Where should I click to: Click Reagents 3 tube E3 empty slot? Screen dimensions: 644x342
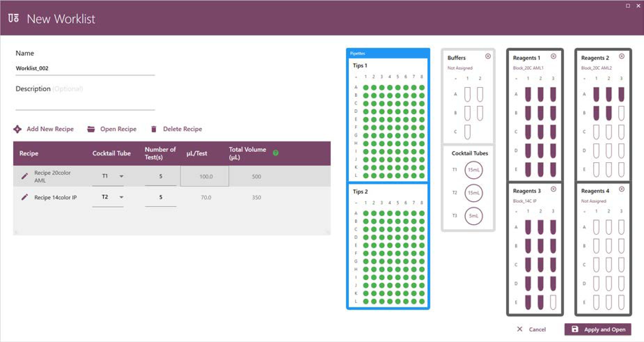[553, 302]
